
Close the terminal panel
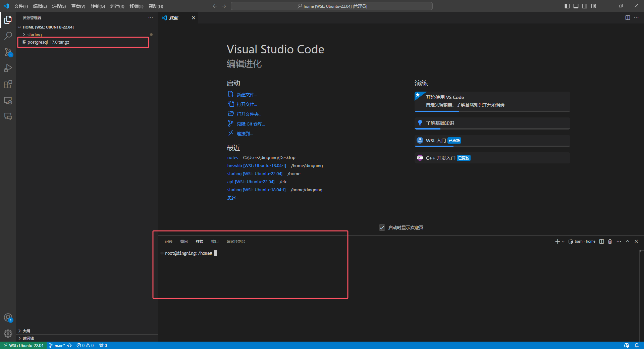(x=636, y=241)
